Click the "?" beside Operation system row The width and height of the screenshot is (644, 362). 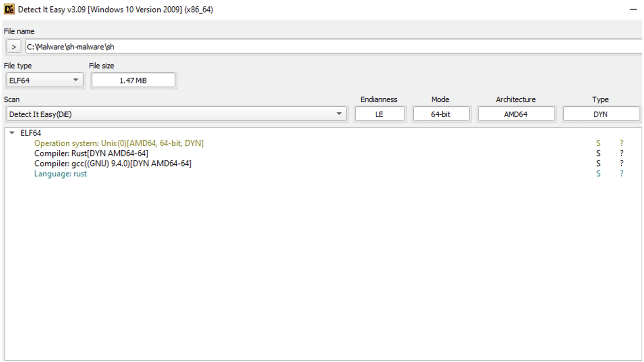pos(621,143)
